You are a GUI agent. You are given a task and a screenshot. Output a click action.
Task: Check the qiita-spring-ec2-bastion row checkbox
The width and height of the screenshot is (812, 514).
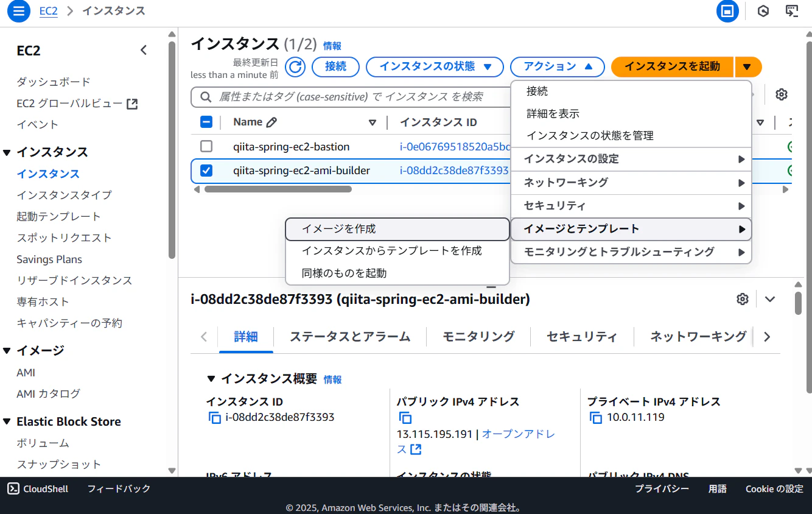206,147
